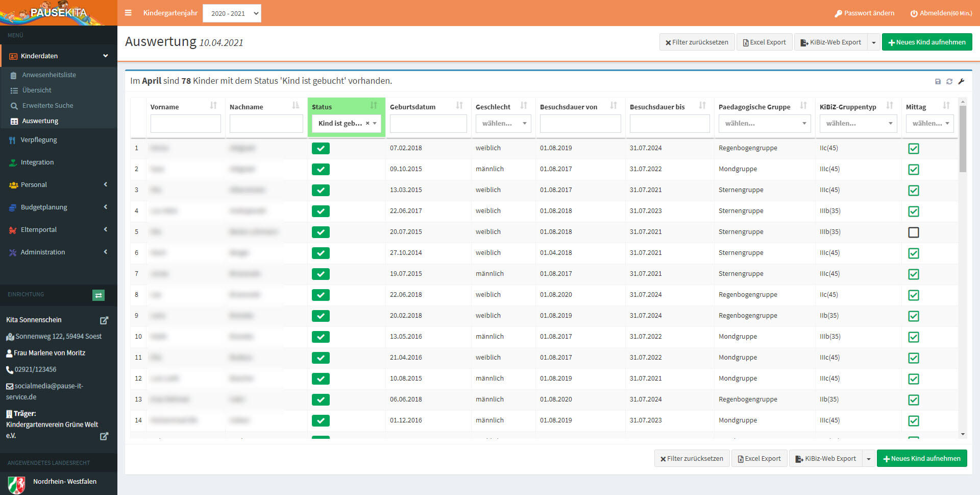Click the Nachname filter input field
The height and width of the screenshot is (495, 980).
pos(266,124)
